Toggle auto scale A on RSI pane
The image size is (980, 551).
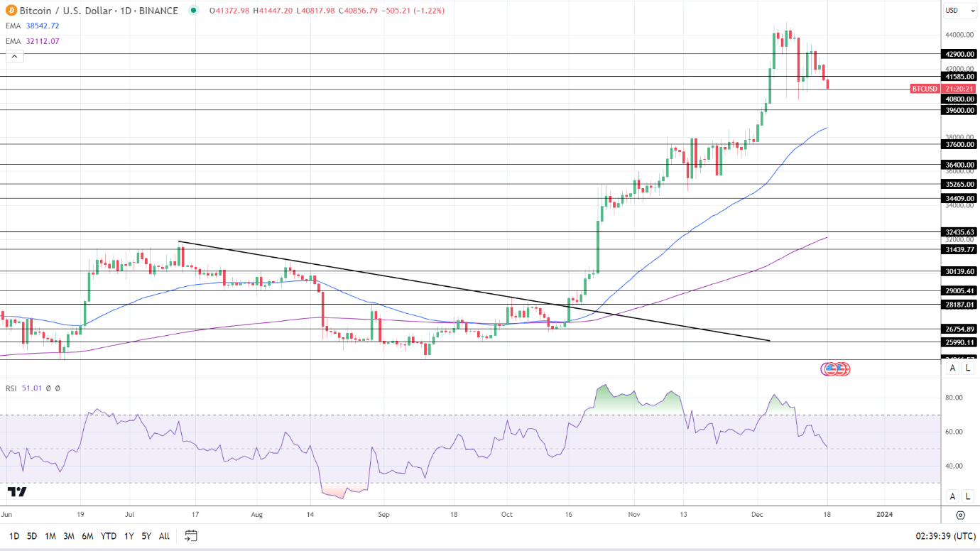point(953,496)
